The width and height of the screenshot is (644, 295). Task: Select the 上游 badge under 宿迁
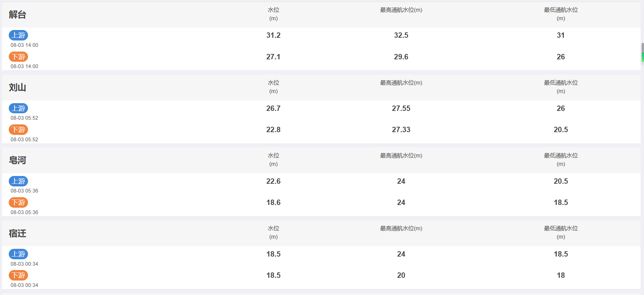(x=19, y=254)
